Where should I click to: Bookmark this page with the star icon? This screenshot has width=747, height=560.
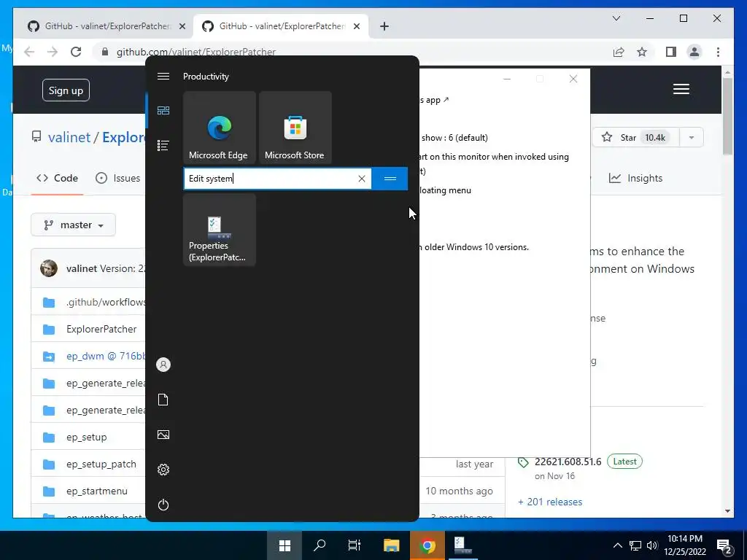642,52
